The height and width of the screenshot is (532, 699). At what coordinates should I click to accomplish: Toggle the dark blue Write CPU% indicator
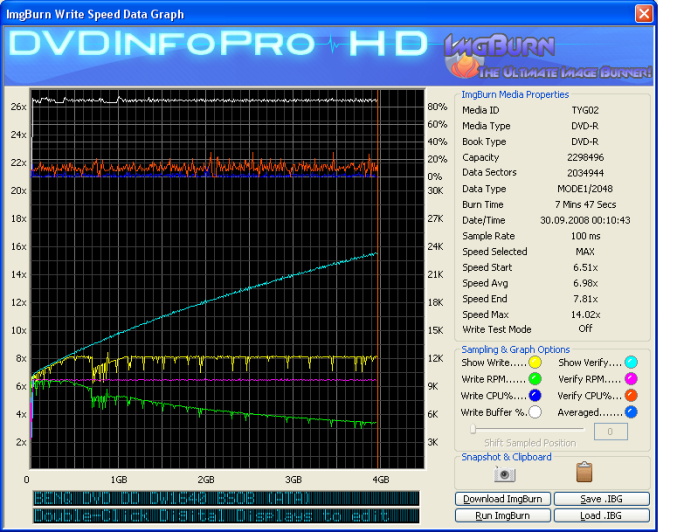(x=535, y=395)
